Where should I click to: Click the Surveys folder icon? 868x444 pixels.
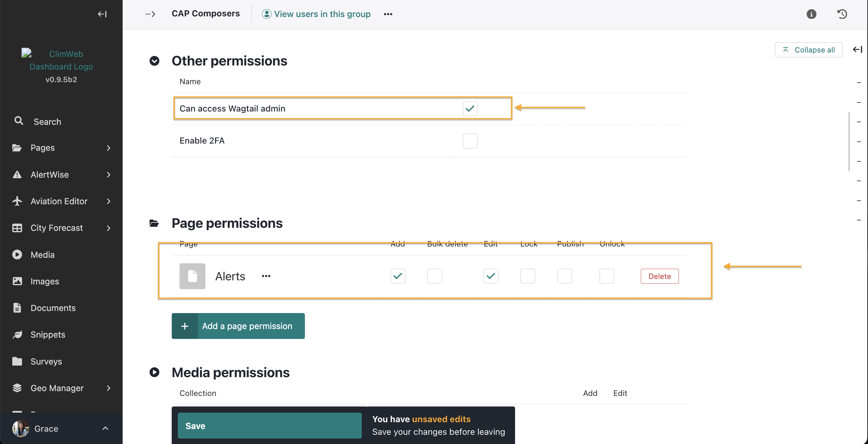17,361
